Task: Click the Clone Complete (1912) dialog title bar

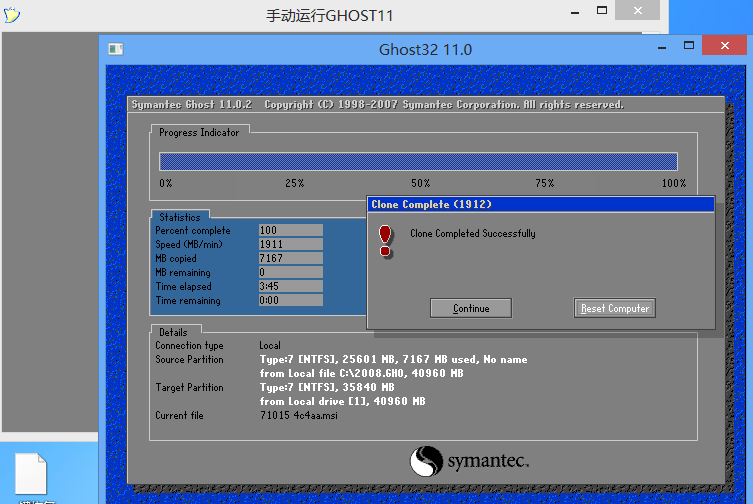Action: (x=541, y=204)
